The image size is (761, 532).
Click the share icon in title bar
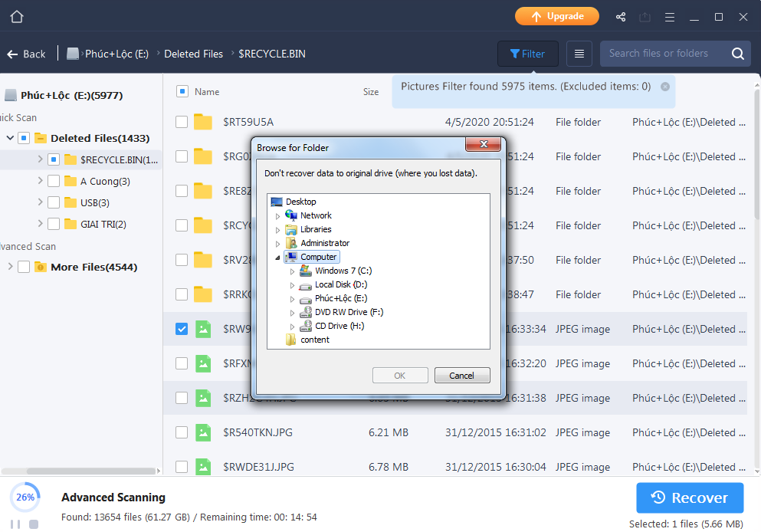tap(621, 17)
